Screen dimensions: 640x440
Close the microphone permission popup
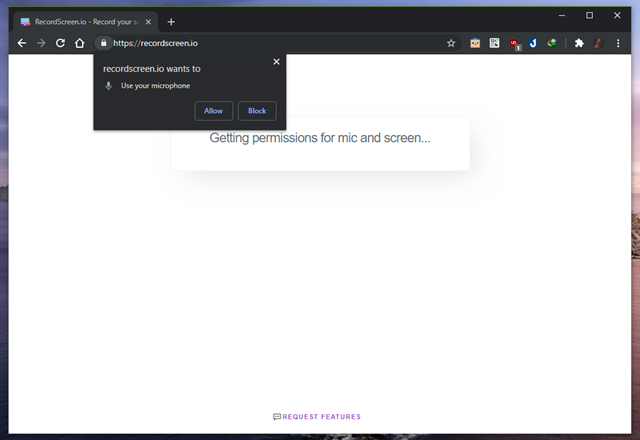[276, 62]
